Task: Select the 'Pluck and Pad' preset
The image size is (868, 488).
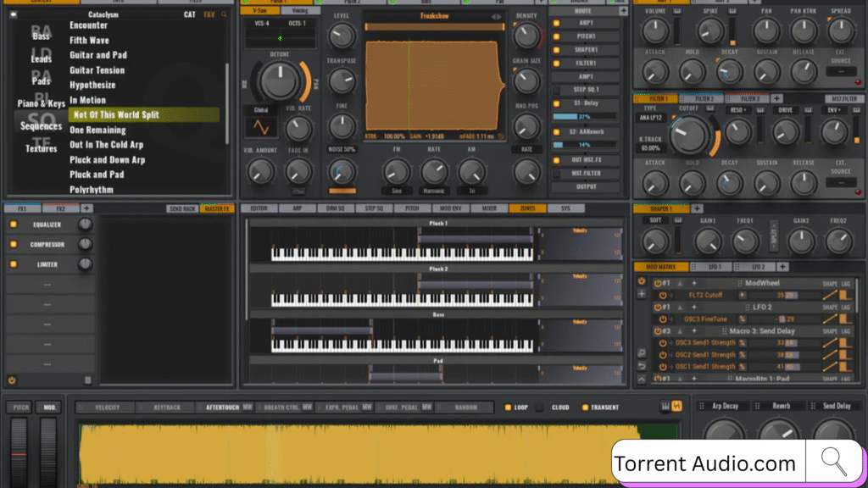Action: click(97, 175)
